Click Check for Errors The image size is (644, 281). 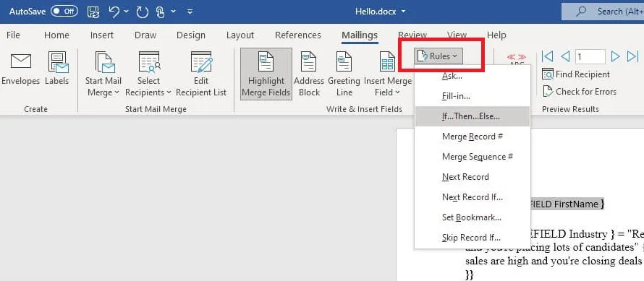tap(579, 92)
